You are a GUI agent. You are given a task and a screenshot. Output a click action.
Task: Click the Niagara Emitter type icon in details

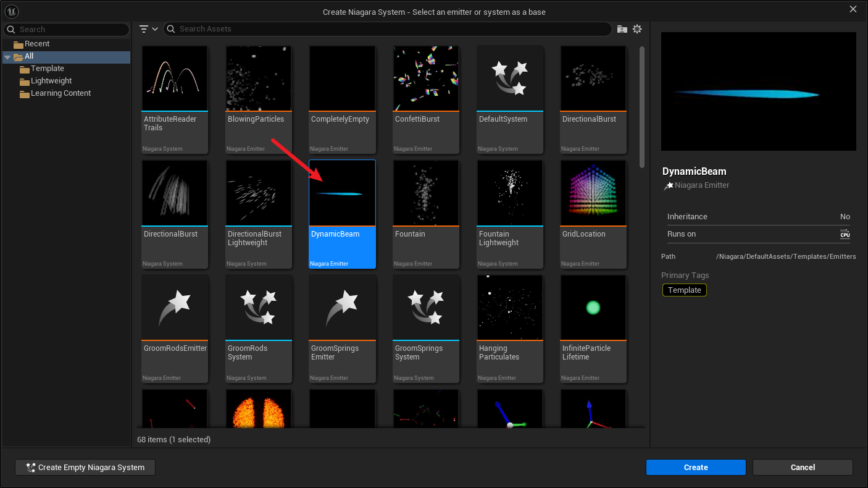pos(668,185)
